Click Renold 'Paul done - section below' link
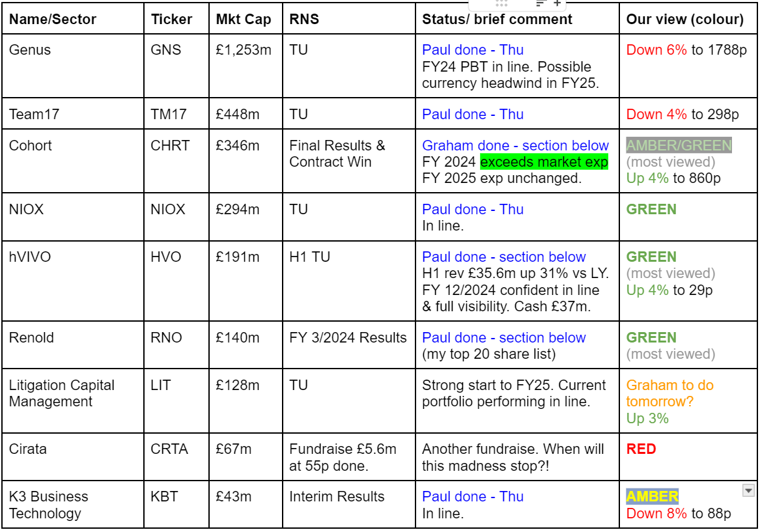The height and width of the screenshot is (532, 760). click(x=503, y=338)
